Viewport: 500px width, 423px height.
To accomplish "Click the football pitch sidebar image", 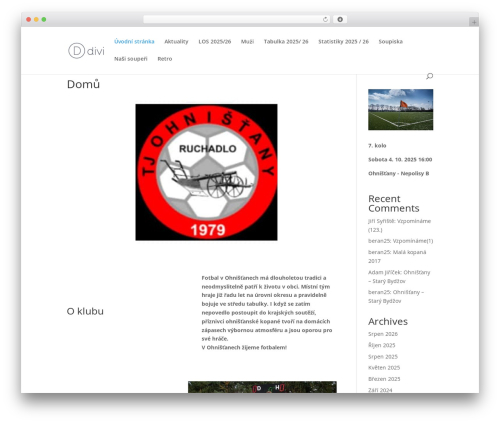I will pos(401,109).
